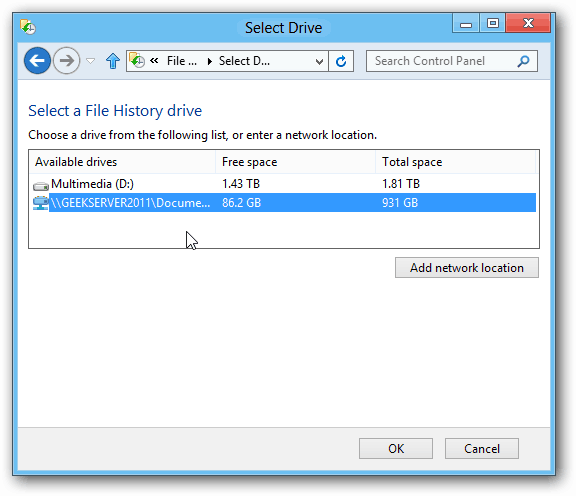Focus the Search Control Panel field
576x496 pixels.
tap(443, 61)
